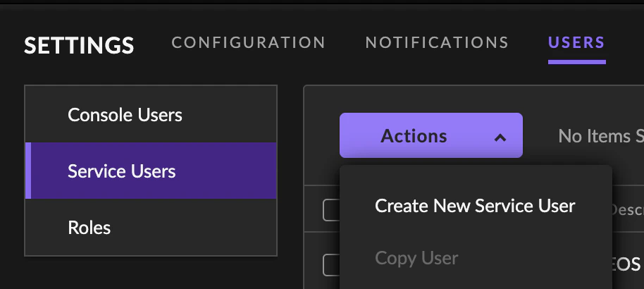Switch to the NOTIFICATIONS tab

tap(437, 42)
